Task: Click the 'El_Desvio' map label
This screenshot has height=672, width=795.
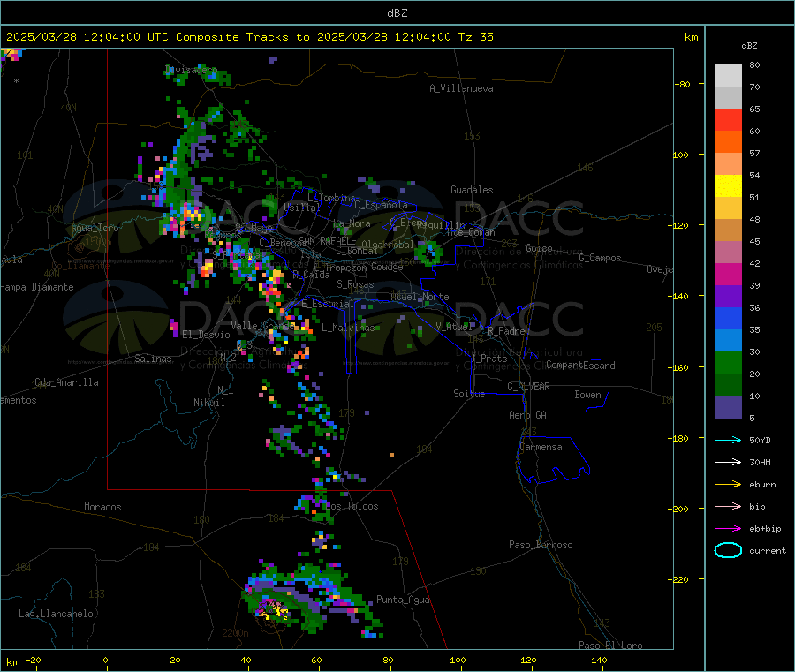Action: [207, 335]
